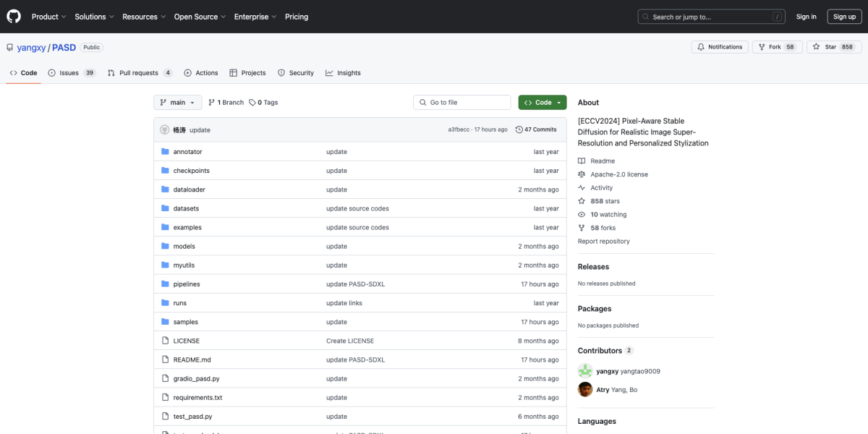This screenshot has width=868, height=434.
Task: Click the Sign up button
Action: [844, 17]
